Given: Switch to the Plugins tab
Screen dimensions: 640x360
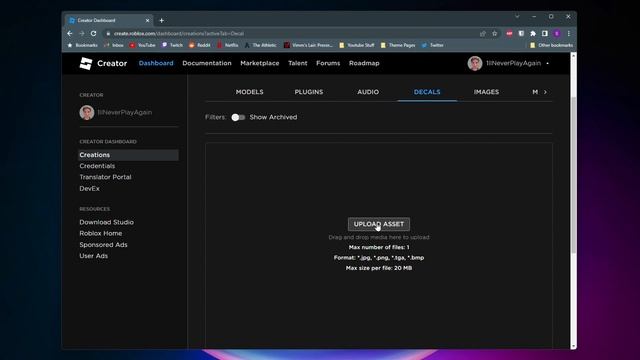Looking at the screenshot, I should 309,92.
